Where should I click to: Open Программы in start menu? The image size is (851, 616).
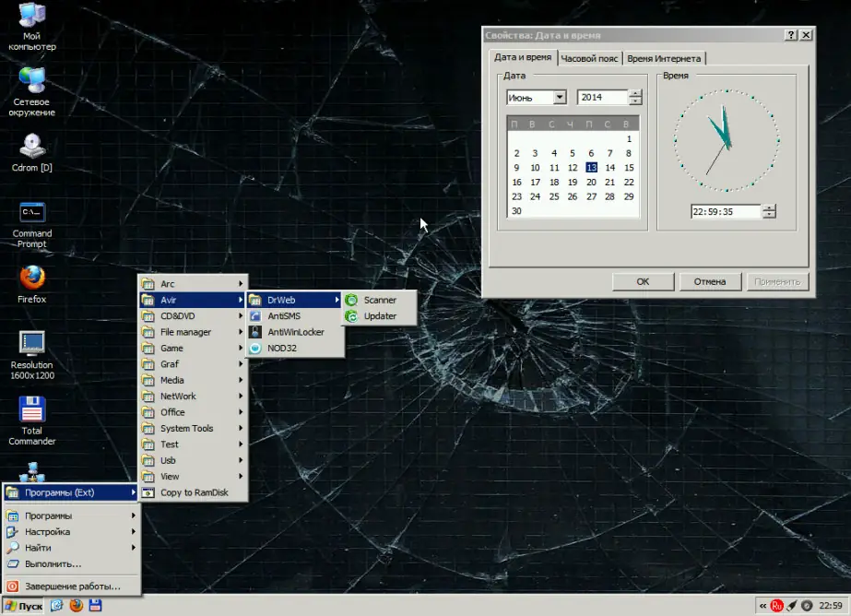(71, 515)
